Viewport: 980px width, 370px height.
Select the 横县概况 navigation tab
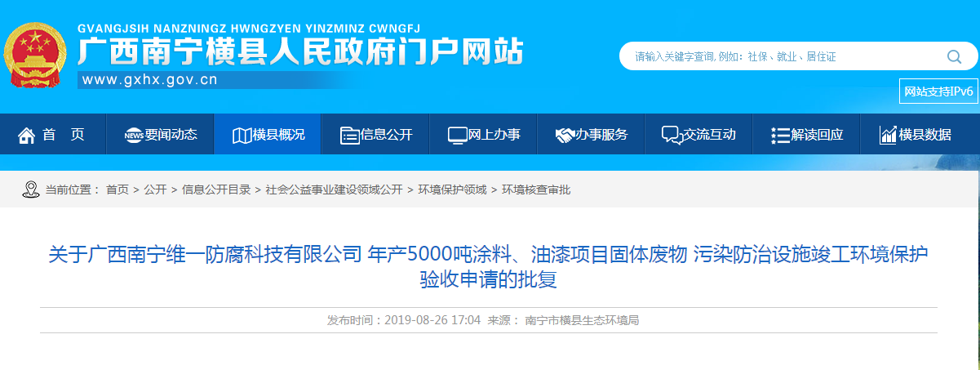pos(268,134)
